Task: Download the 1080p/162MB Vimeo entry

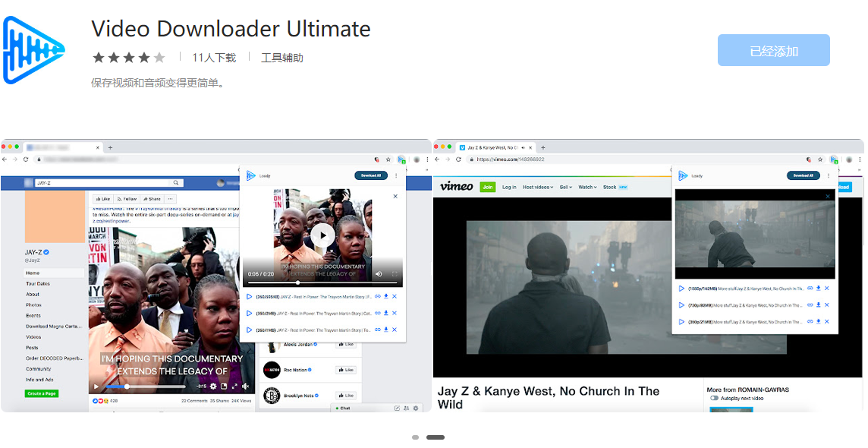Action: click(x=818, y=289)
